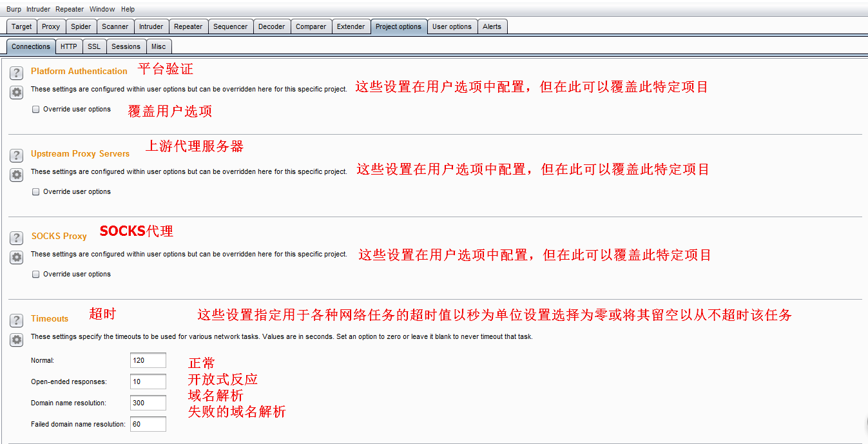Open the Burp menu
Screen dimensions: 868x444
(x=14, y=9)
